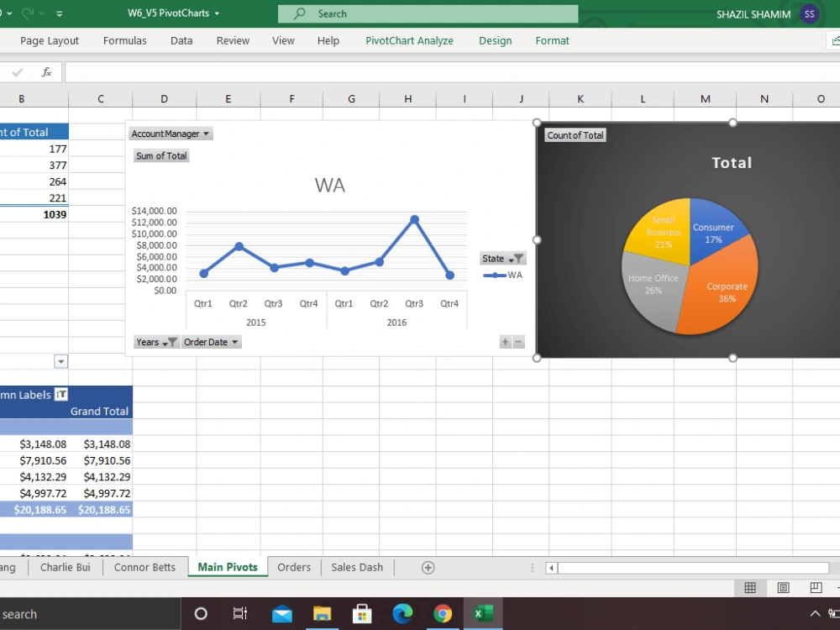The height and width of the screenshot is (630, 840).
Task: Click the Sum of Total field button
Action: (161, 155)
